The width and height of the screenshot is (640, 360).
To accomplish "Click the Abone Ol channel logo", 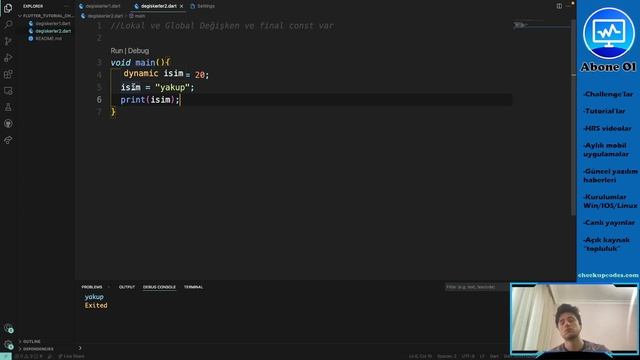I will click(x=608, y=34).
